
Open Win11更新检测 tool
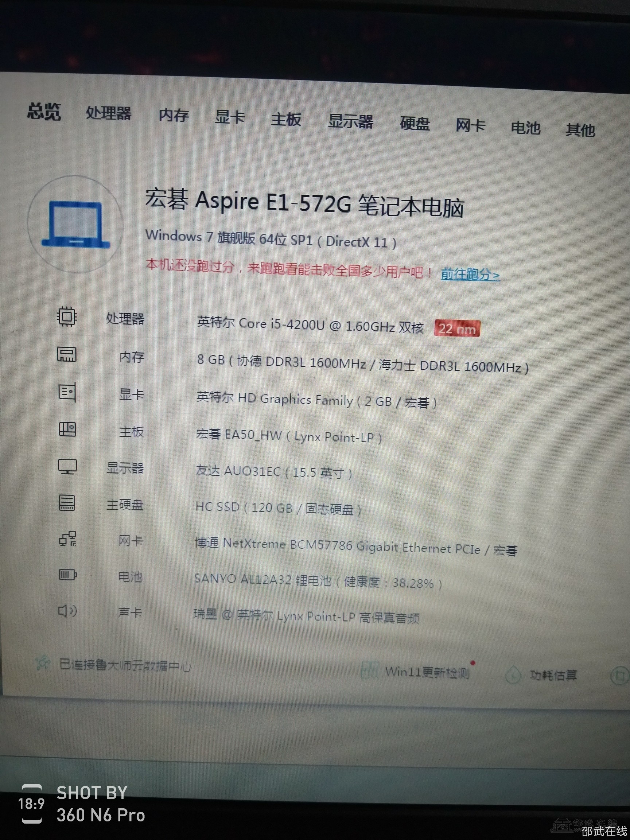[427, 672]
